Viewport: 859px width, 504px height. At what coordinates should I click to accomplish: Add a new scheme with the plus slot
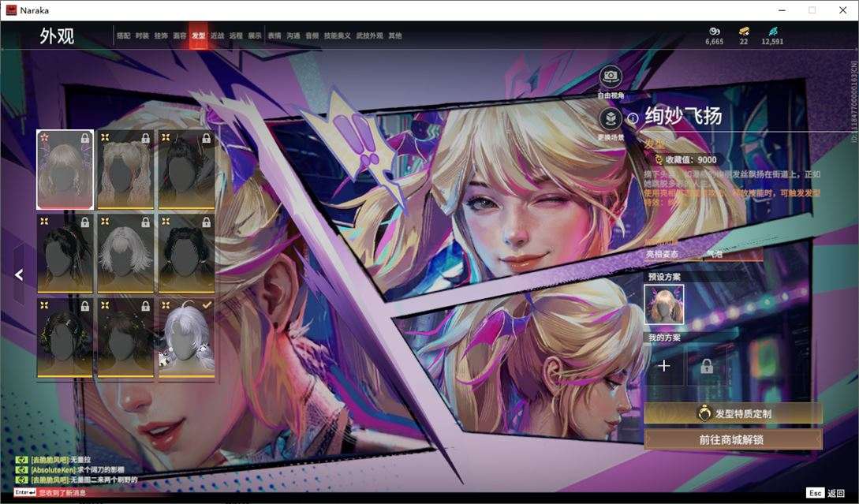tap(664, 366)
